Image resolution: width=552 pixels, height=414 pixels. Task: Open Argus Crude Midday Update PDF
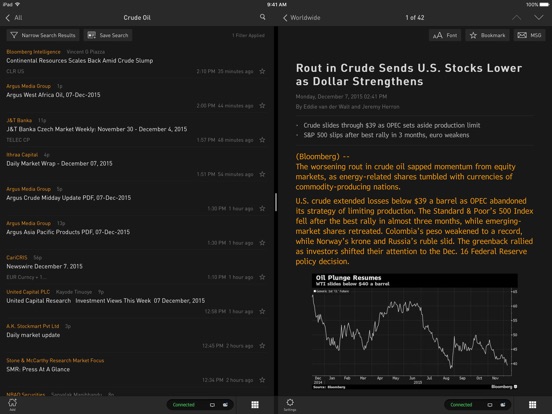click(x=69, y=198)
